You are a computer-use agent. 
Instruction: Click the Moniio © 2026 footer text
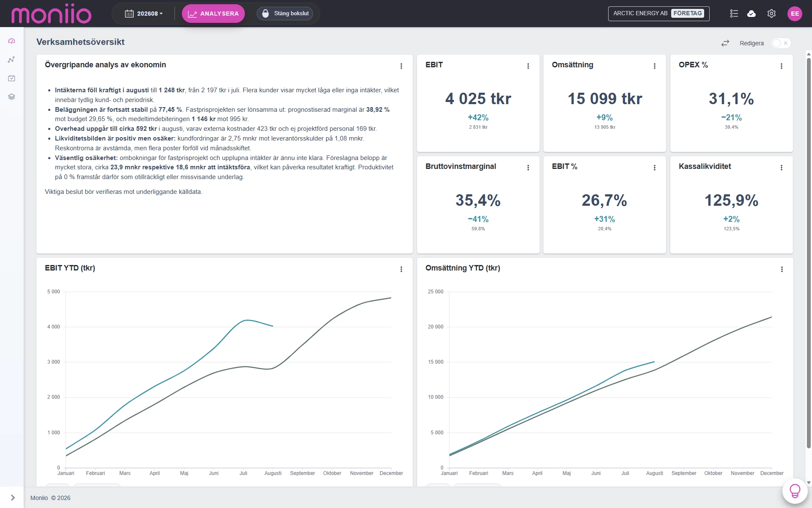[x=50, y=498]
